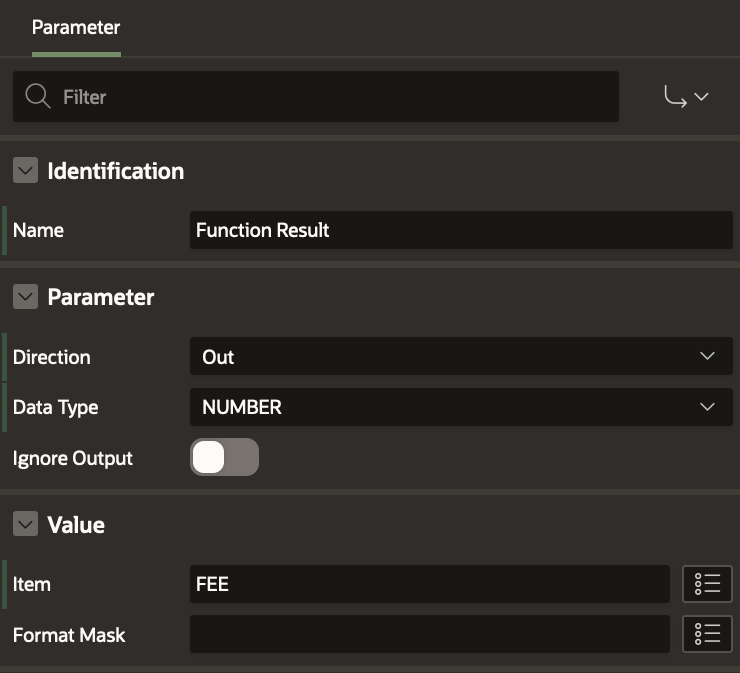The image size is (740, 673).
Task: Click the Direction property label
Action: pyautogui.click(x=51, y=357)
